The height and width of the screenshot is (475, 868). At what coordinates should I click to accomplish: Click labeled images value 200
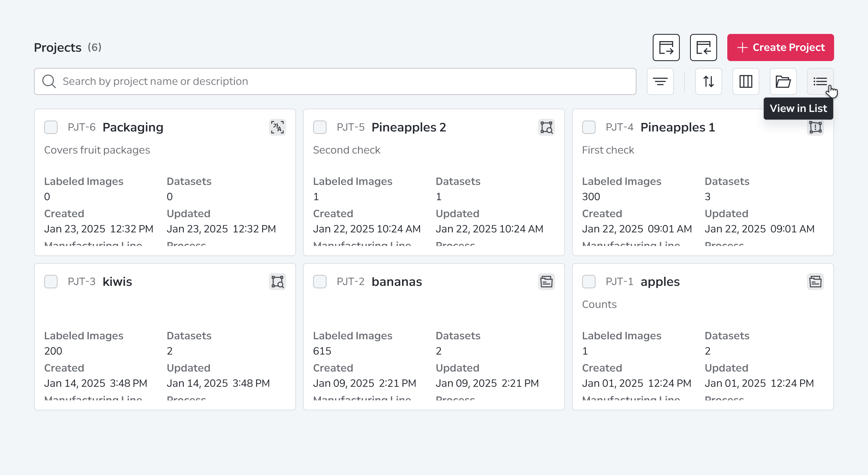[x=53, y=351]
